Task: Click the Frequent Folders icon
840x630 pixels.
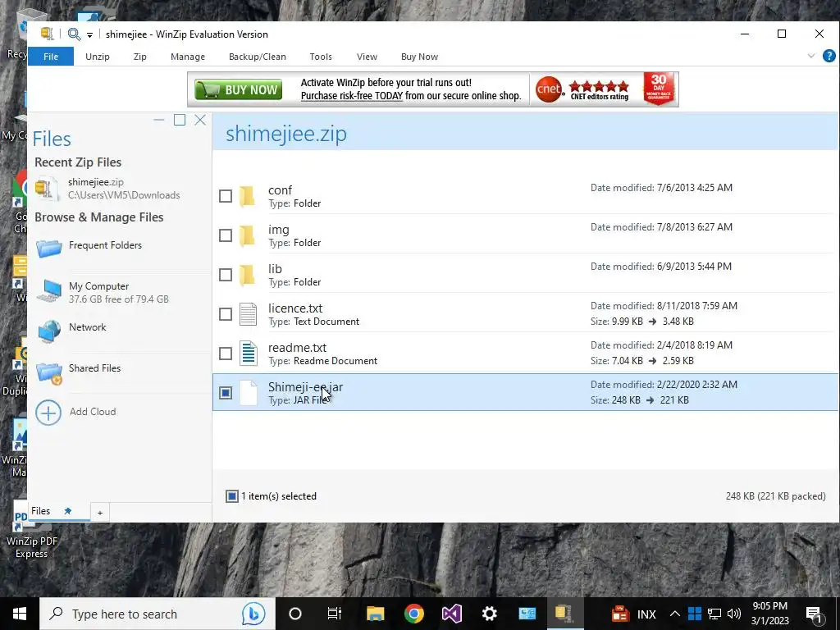Action: tap(49, 248)
